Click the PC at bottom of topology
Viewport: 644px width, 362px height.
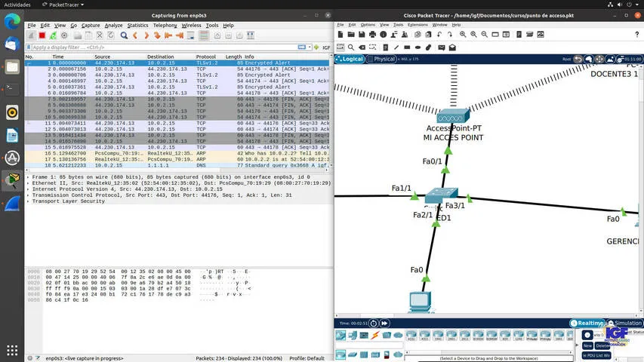421,302
